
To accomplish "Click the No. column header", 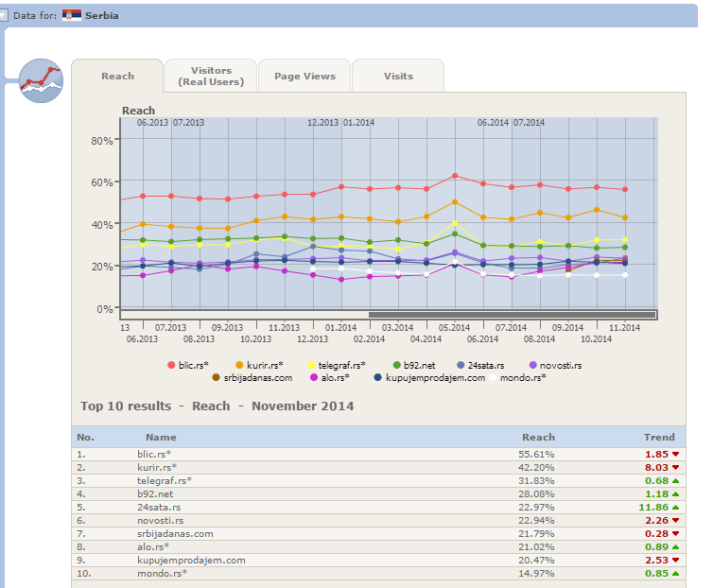I will click(85, 437).
